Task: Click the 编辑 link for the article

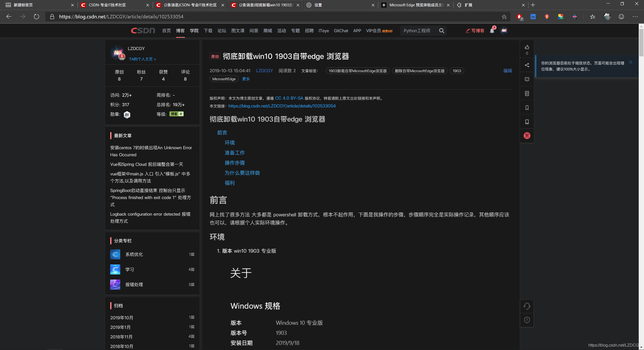Action: pyautogui.click(x=507, y=71)
